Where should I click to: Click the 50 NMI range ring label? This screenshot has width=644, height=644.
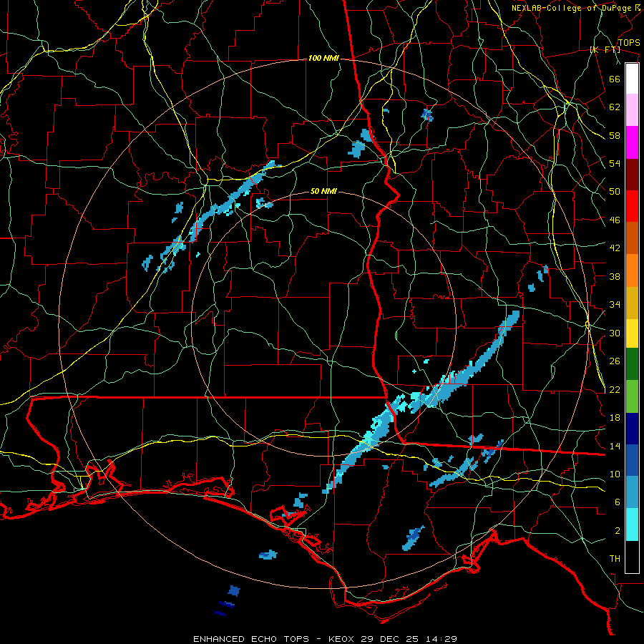pos(323,191)
